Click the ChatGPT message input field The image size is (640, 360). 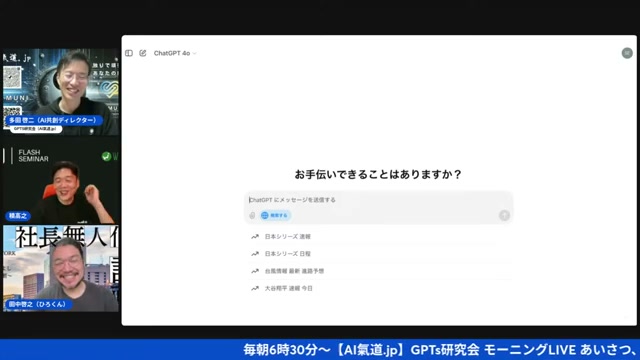tap(378, 200)
